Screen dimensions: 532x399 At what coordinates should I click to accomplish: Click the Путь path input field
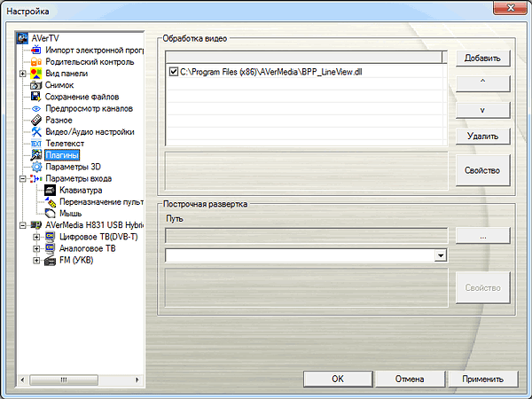307,236
